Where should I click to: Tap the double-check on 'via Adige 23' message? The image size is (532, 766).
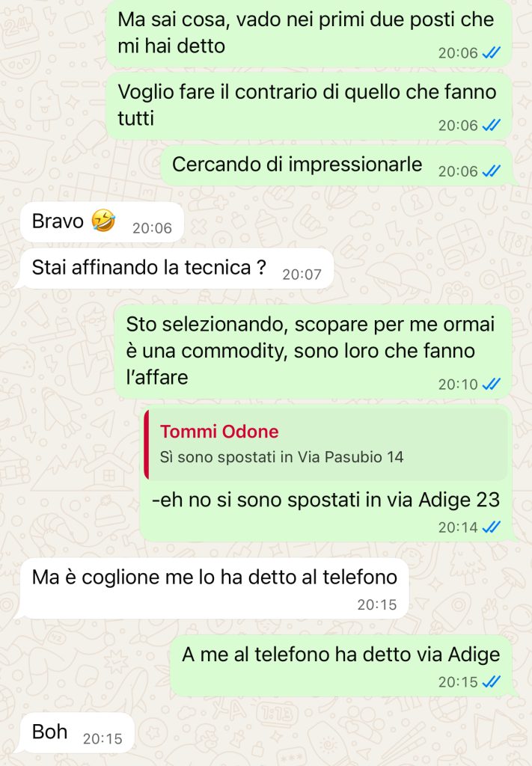pos(491,527)
